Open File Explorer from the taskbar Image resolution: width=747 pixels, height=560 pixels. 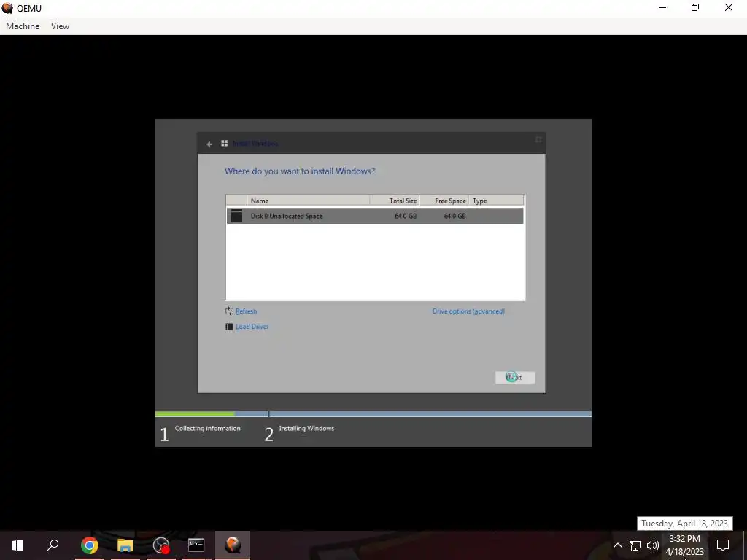(125, 545)
